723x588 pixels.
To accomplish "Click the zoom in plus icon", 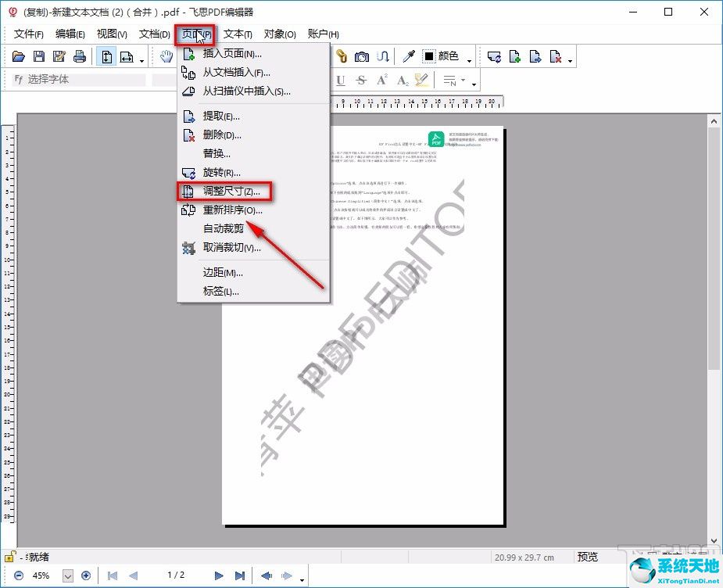I will 86,575.
